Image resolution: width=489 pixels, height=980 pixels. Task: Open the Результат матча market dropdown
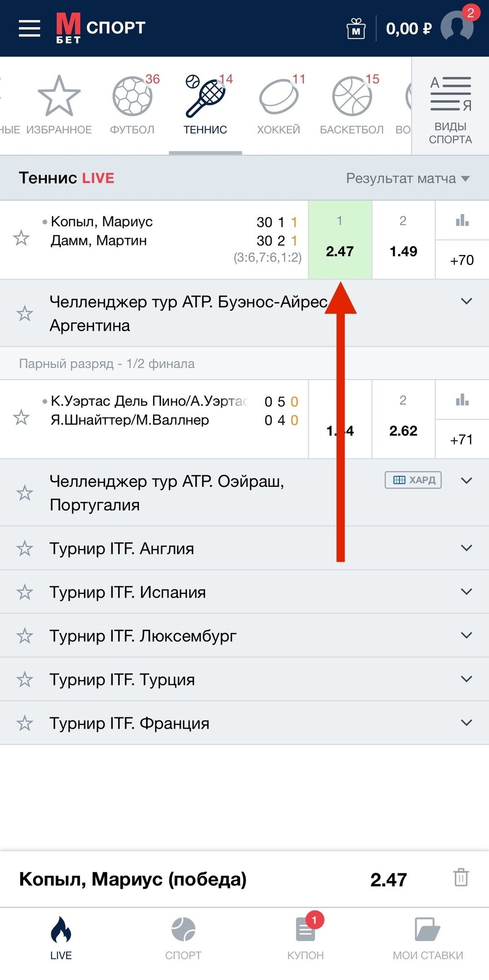(407, 178)
